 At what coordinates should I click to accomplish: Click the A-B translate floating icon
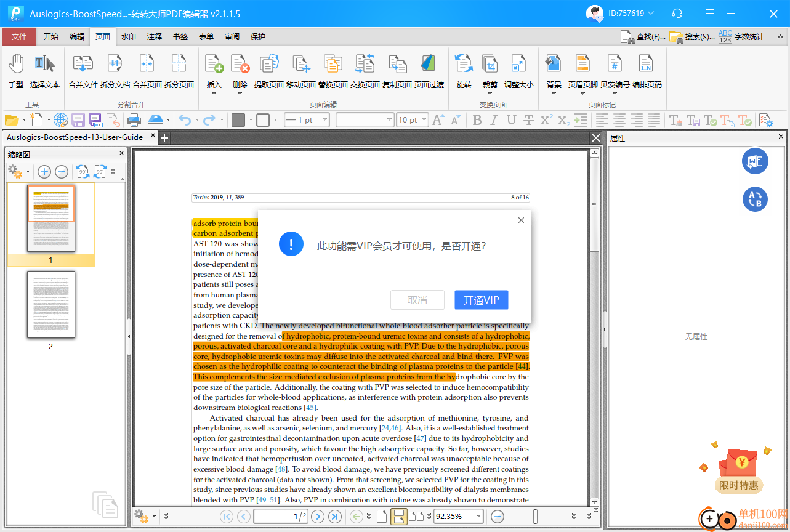click(x=755, y=199)
